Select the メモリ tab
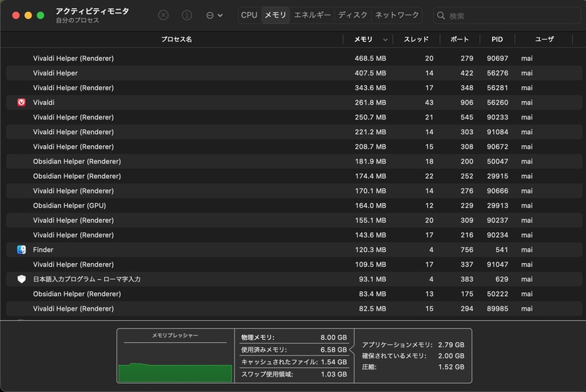The height and width of the screenshot is (392, 586). (x=275, y=15)
